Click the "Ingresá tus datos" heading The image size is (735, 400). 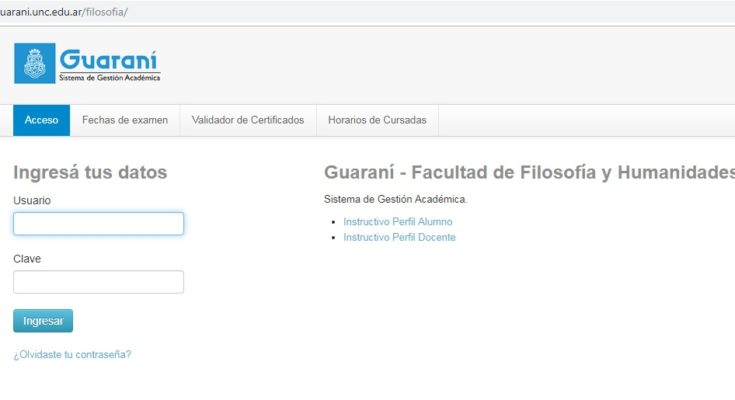[x=90, y=172]
